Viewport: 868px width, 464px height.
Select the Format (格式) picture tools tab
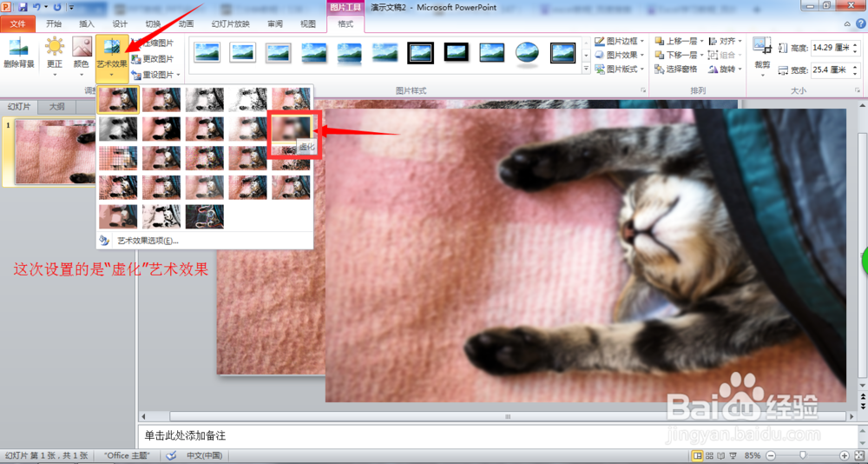pyautogui.click(x=345, y=23)
